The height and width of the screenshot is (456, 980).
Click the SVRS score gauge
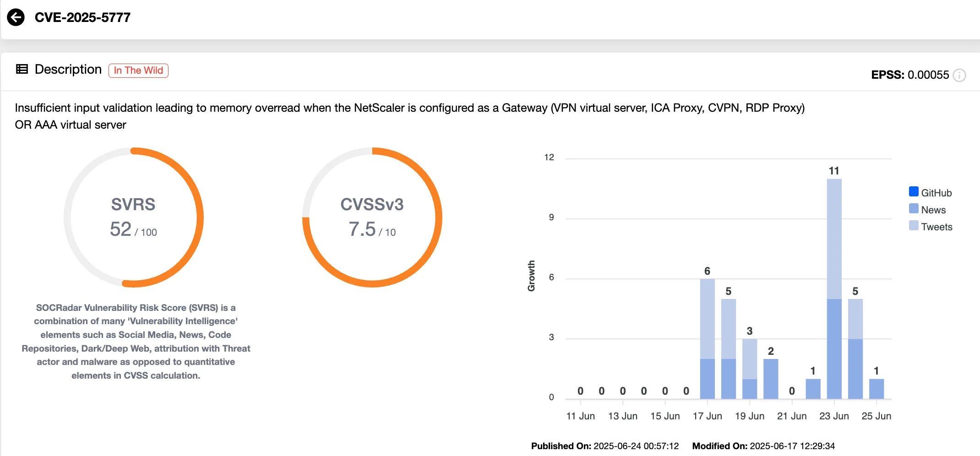click(134, 217)
